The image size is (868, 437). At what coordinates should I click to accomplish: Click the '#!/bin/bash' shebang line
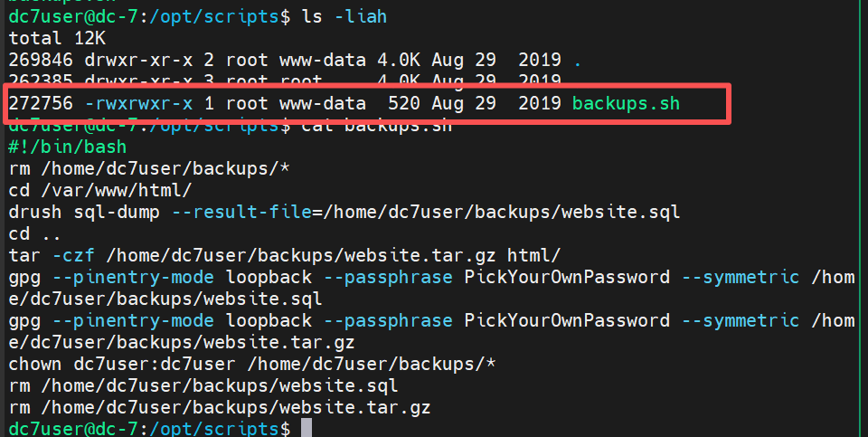(x=68, y=147)
